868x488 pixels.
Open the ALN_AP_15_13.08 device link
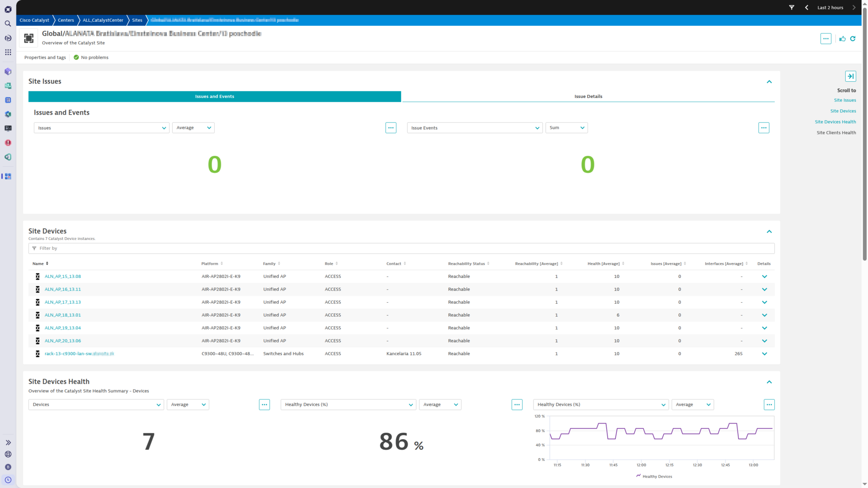pyautogui.click(x=62, y=277)
